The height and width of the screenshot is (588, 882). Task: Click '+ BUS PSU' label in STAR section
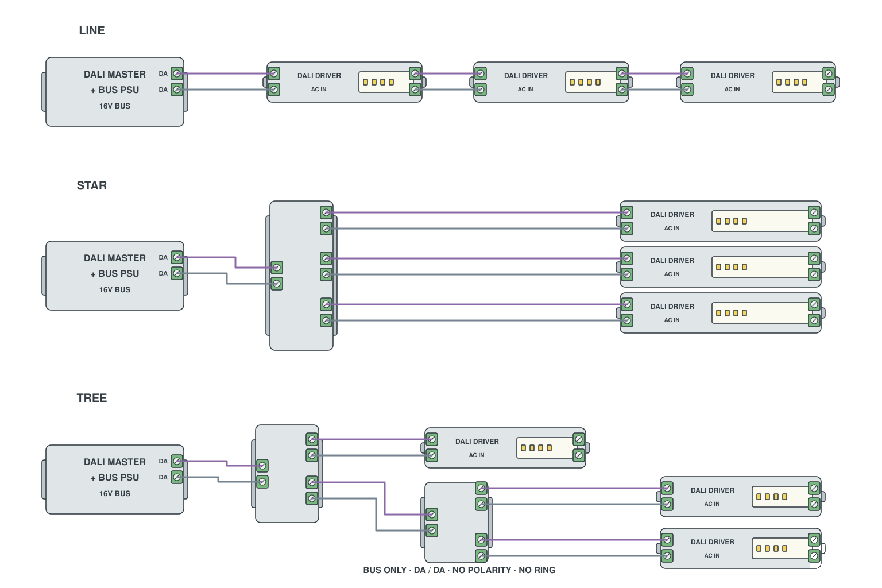(x=115, y=273)
